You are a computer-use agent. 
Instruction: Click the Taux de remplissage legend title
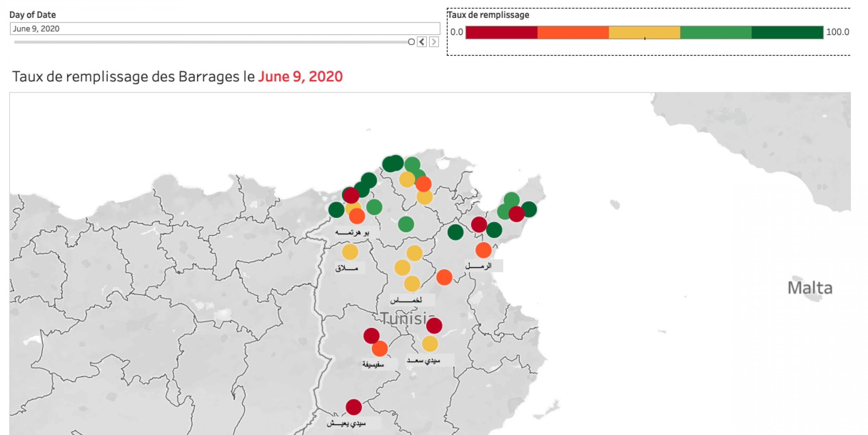pos(488,15)
